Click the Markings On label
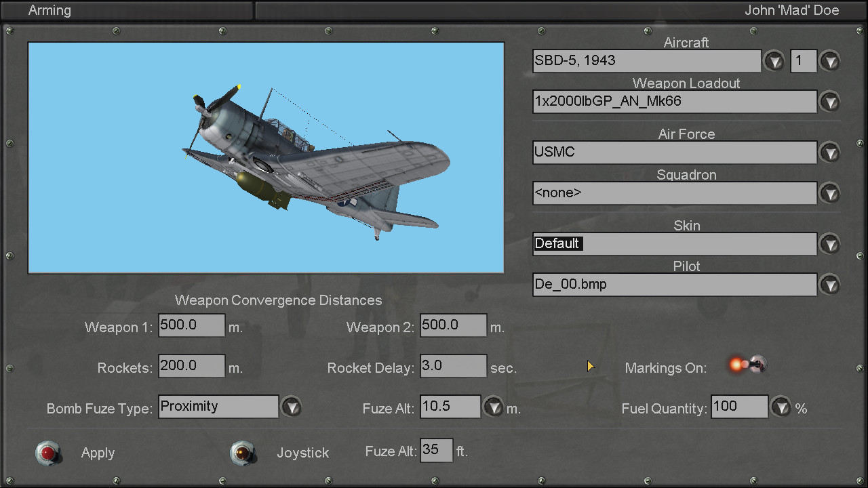 tap(666, 368)
